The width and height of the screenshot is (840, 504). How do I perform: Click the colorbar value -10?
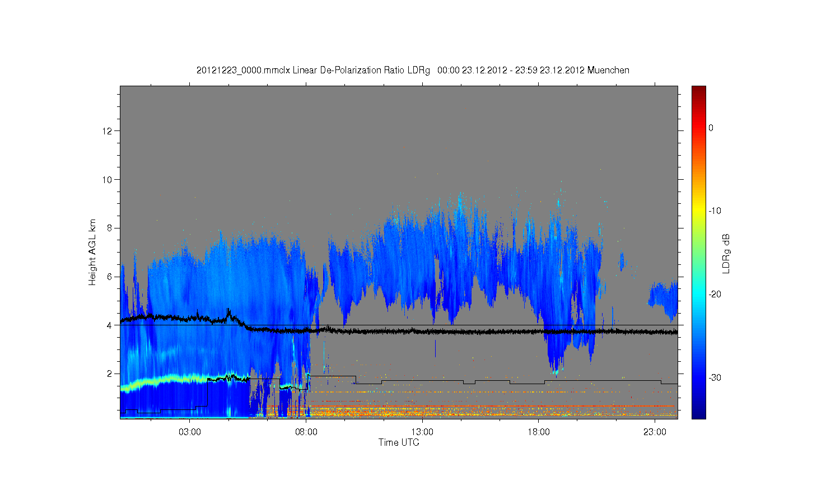point(714,211)
